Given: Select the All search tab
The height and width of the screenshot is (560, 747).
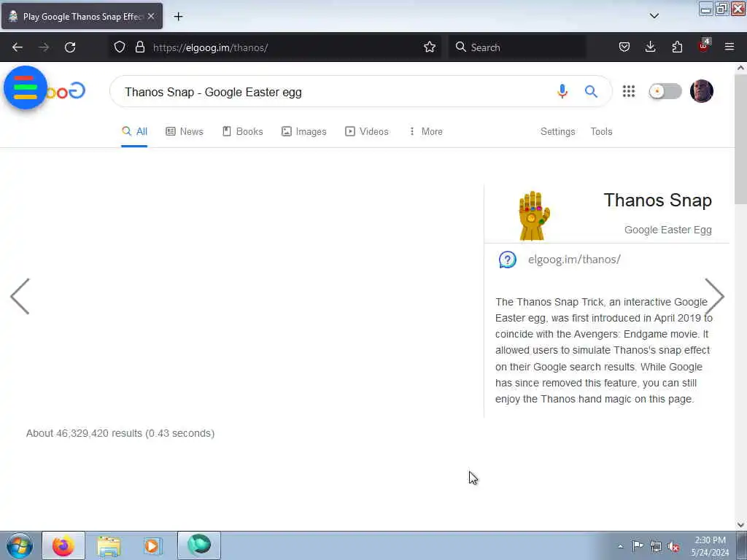Looking at the screenshot, I should click(134, 131).
